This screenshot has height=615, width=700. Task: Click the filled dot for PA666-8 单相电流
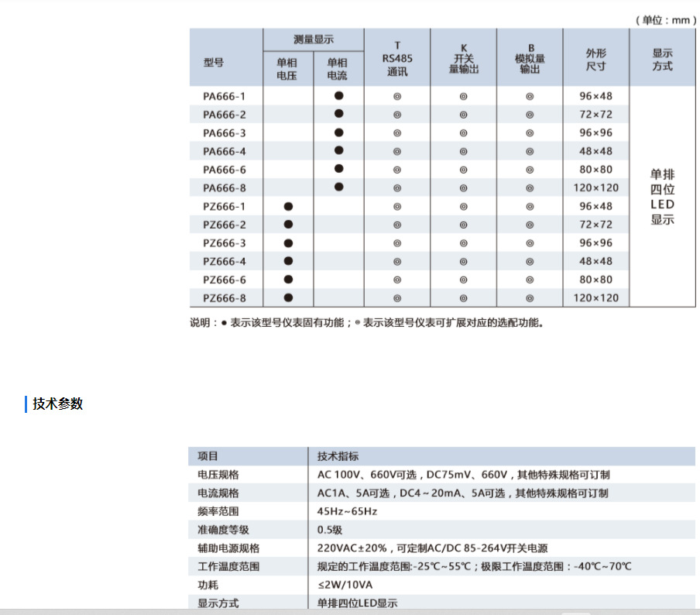[337, 187]
